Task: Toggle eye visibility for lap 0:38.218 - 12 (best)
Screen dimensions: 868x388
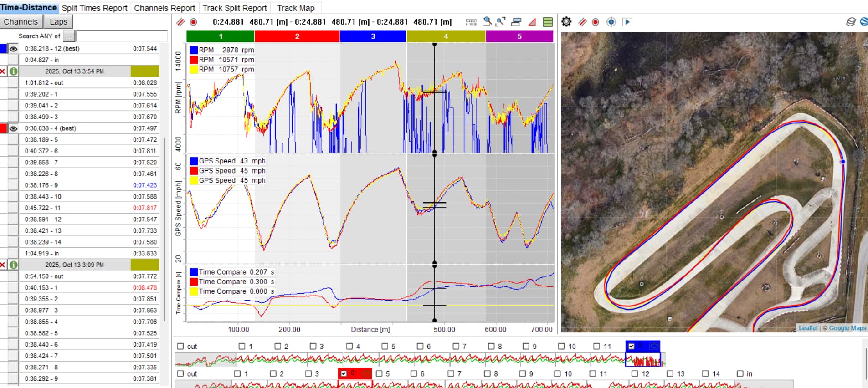Action: [x=14, y=49]
